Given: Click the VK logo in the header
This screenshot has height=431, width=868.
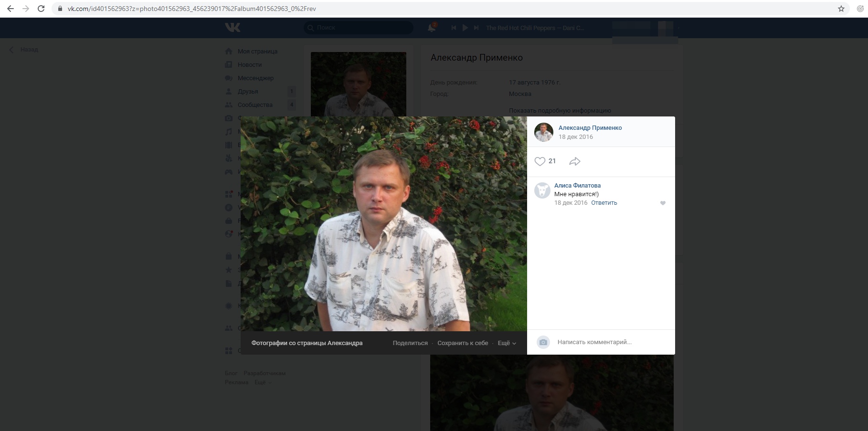Looking at the screenshot, I should pyautogui.click(x=233, y=28).
